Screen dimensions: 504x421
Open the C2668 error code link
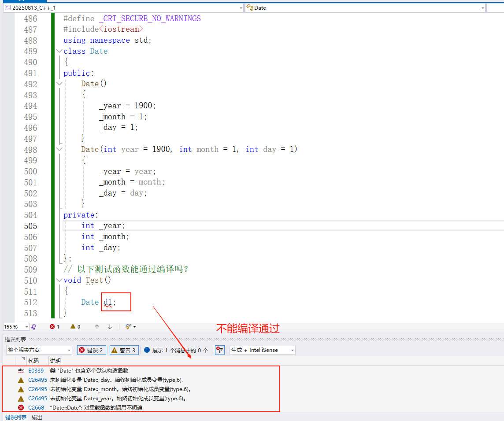(36, 407)
